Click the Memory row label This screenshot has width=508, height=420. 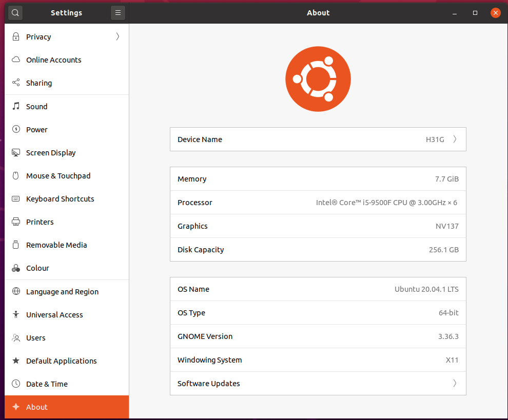click(x=192, y=179)
